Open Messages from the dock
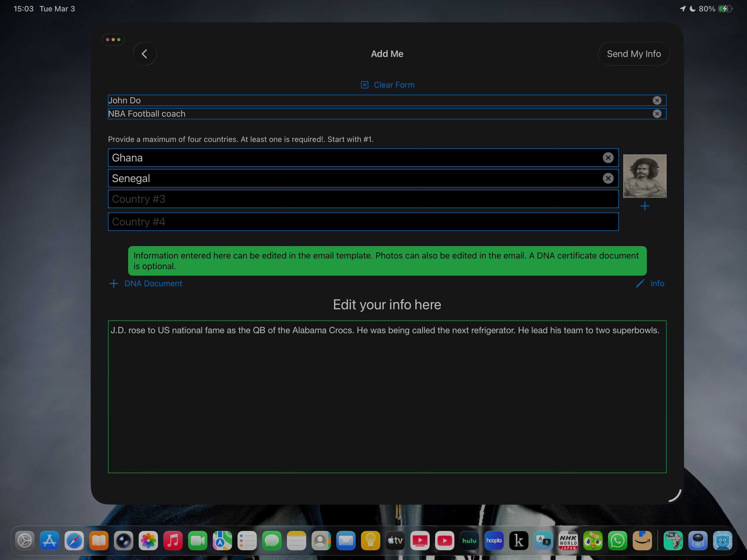Screen dimensions: 747x560 tap(271, 541)
